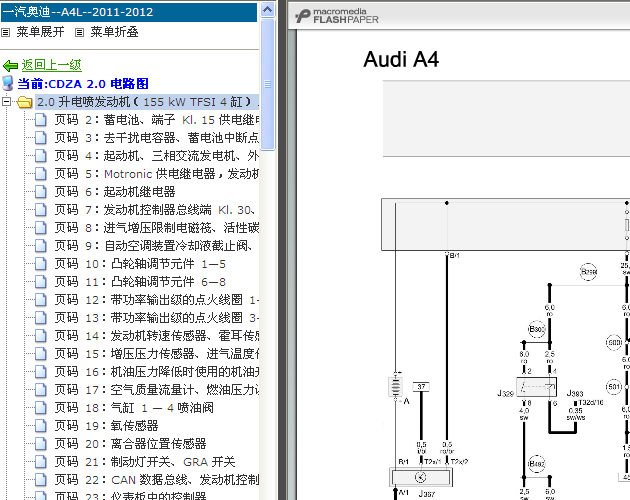Screen dimensions: 630x500
Task: Open 页码 14: 发动机转速传感器
Action: [157, 336]
